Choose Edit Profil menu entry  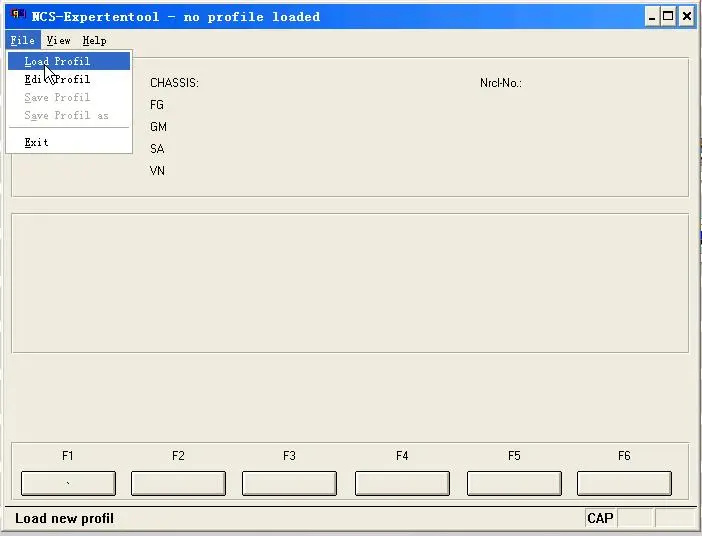point(69,79)
